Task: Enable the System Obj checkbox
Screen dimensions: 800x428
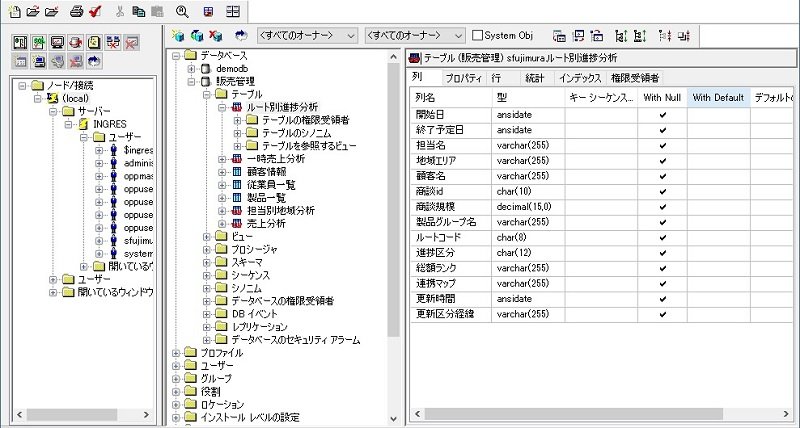Action: [477, 35]
